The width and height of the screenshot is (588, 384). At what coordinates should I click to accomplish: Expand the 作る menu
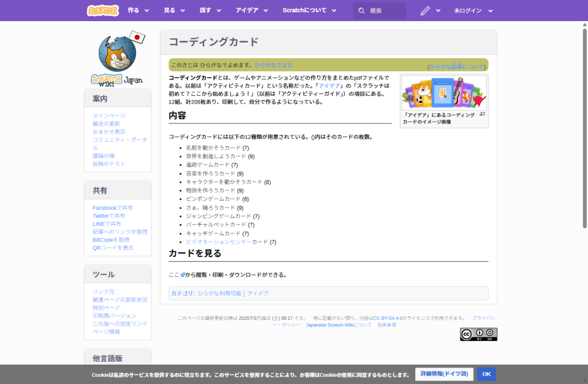(x=138, y=11)
